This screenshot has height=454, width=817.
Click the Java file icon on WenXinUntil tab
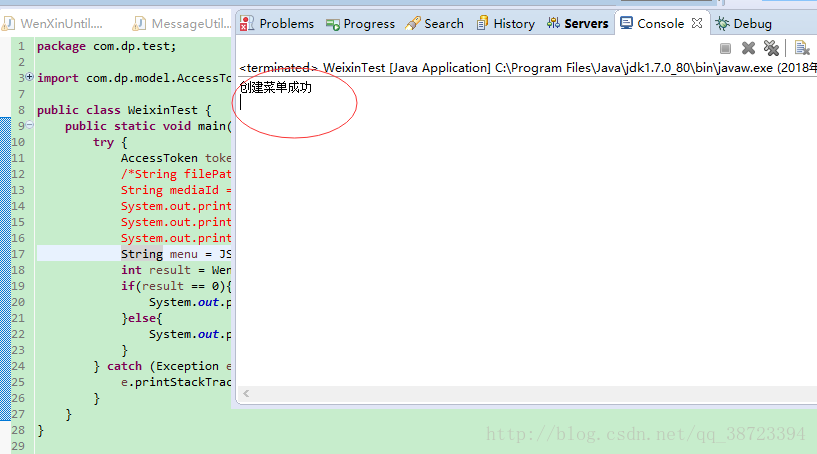[8, 23]
